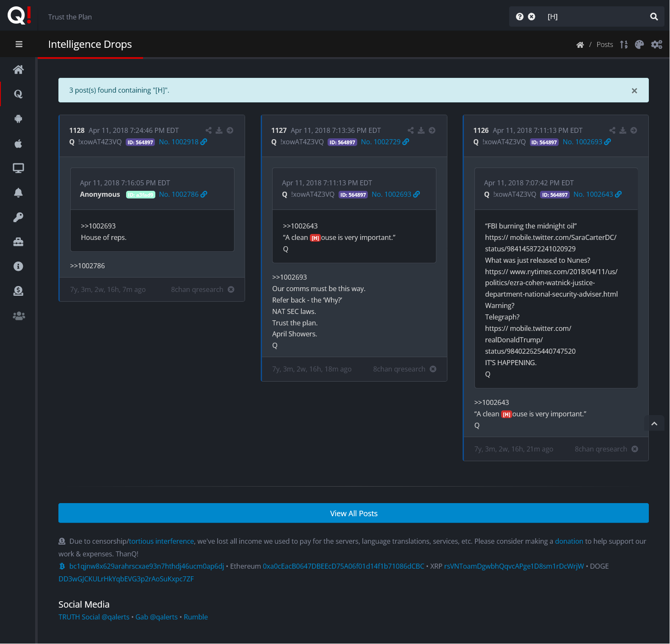
Task: Open link No. 1002786 in quoted post
Action: point(183,194)
